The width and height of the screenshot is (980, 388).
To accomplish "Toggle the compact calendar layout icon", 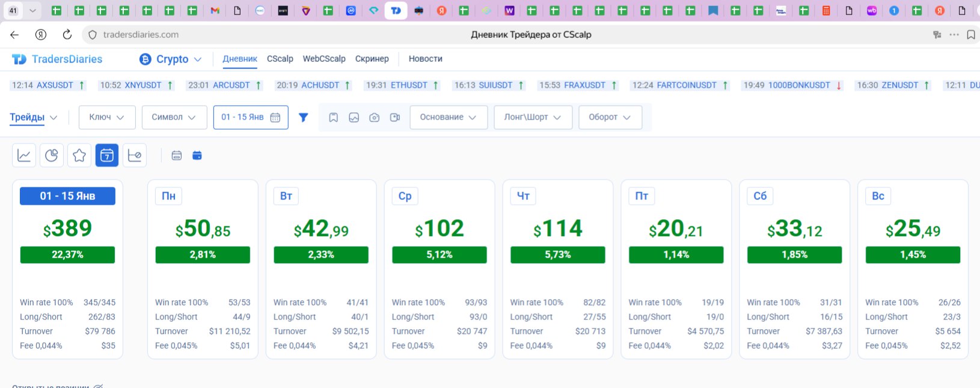I will tap(177, 156).
